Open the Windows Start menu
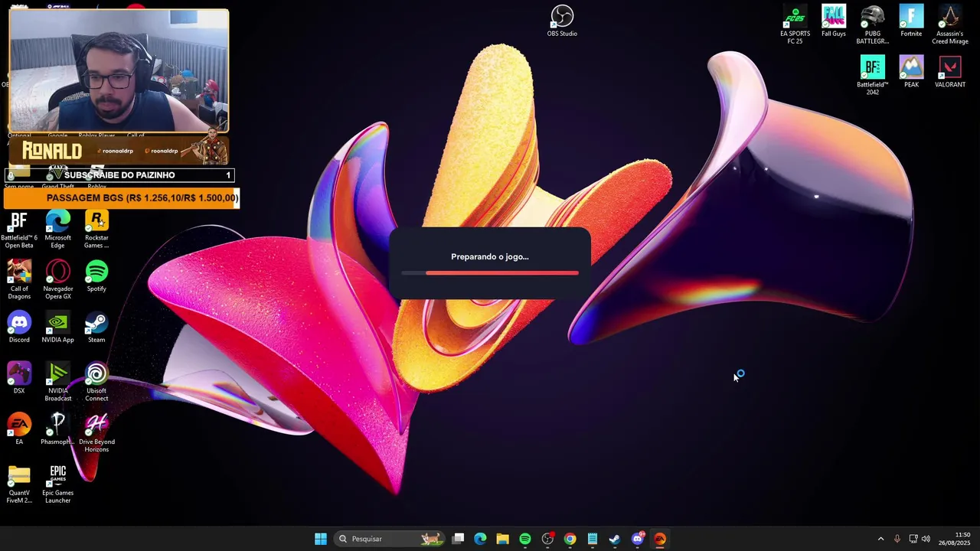Viewport: 980px width, 551px height. [321, 539]
